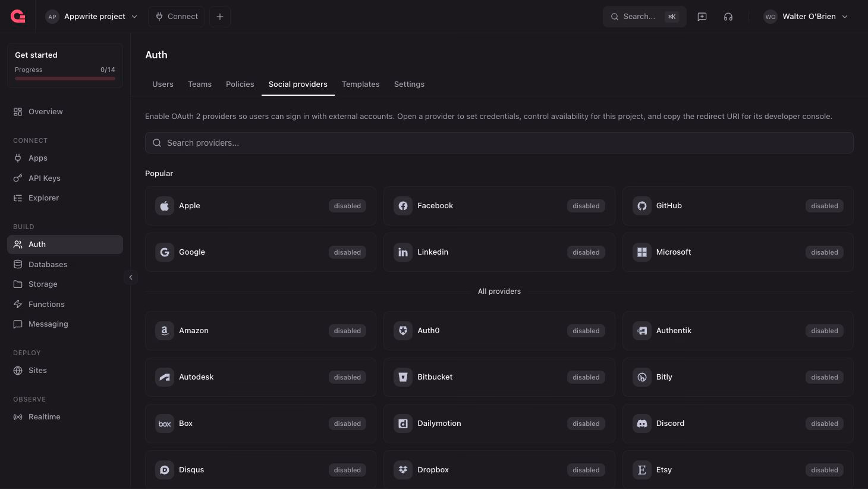Open Realtime in sidebar

tap(65, 417)
